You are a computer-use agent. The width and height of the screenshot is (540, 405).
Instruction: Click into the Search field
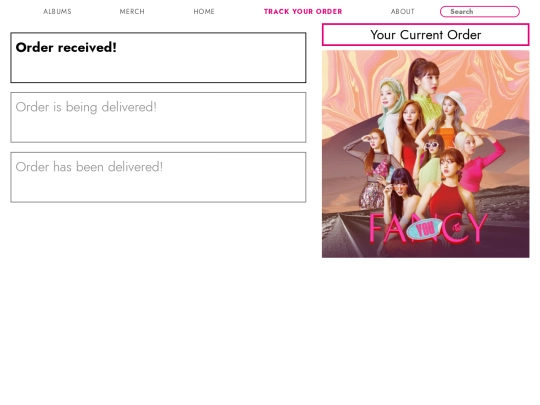click(480, 11)
